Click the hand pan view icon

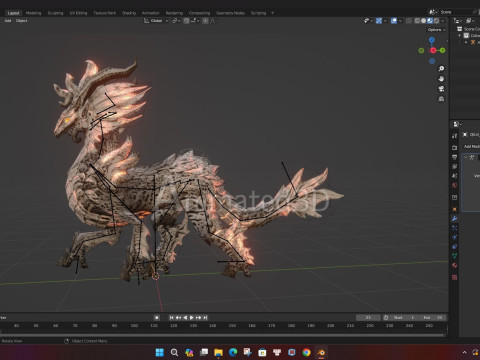pos(441,79)
